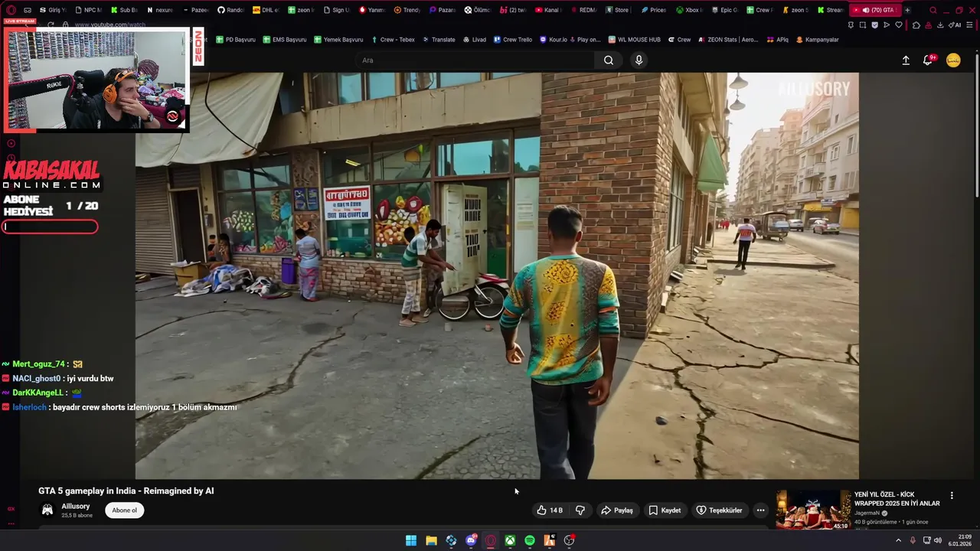
Task: Switch to the Sub Ba browser tab
Action: [124, 10]
